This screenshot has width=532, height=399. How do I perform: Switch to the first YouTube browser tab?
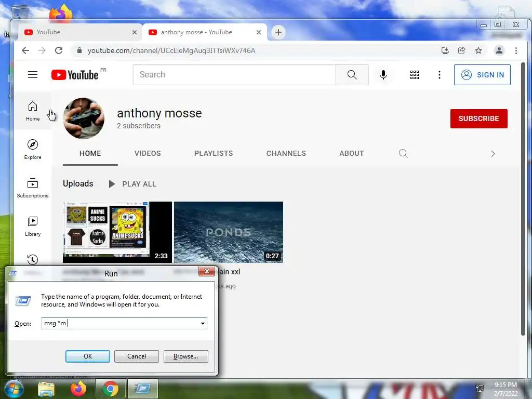click(x=79, y=32)
